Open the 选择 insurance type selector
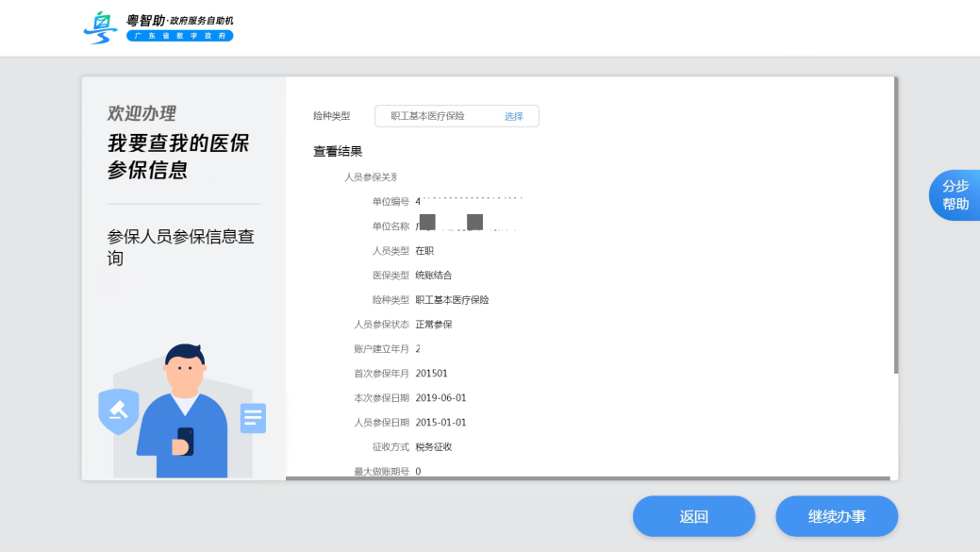Viewport: 980px width, 552px height. pos(515,115)
